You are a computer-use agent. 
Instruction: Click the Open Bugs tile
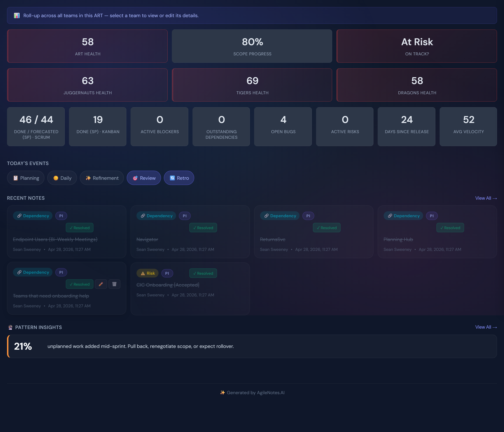click(283, 127)
